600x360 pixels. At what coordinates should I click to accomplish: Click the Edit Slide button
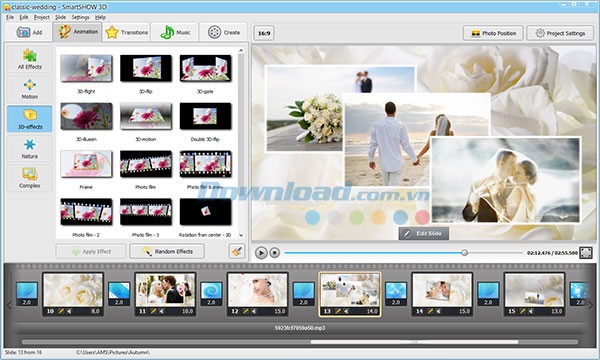click(x=424, y=233)
